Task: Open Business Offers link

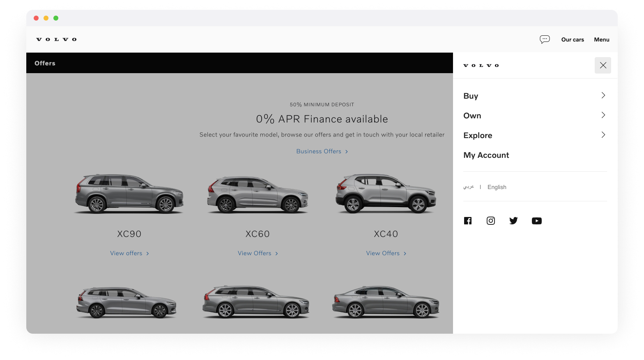Action: tap(322, 151)
